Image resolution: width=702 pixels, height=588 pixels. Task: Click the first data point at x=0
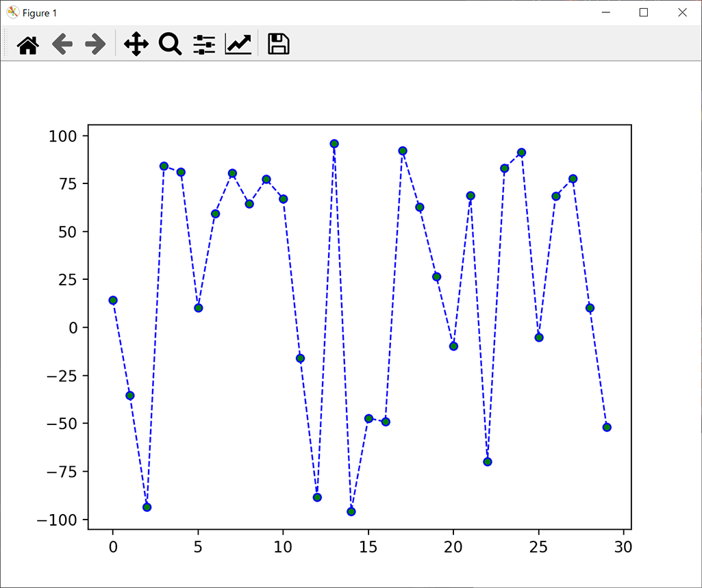point(113,301)
